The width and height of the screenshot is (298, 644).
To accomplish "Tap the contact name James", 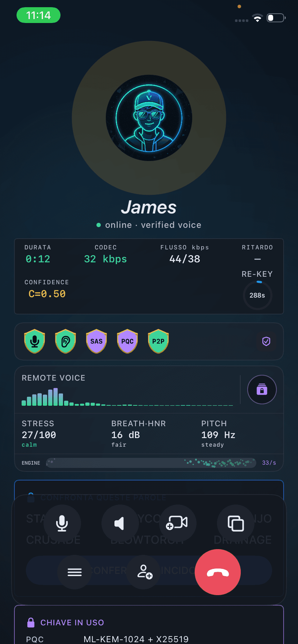I will pos(149,207).
